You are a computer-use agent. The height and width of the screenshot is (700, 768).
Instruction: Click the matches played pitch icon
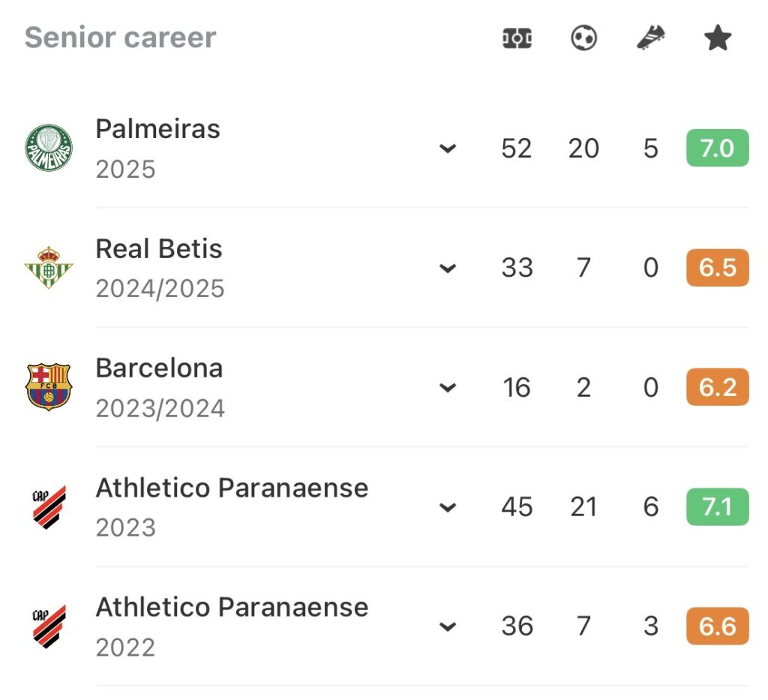point(517,38)
